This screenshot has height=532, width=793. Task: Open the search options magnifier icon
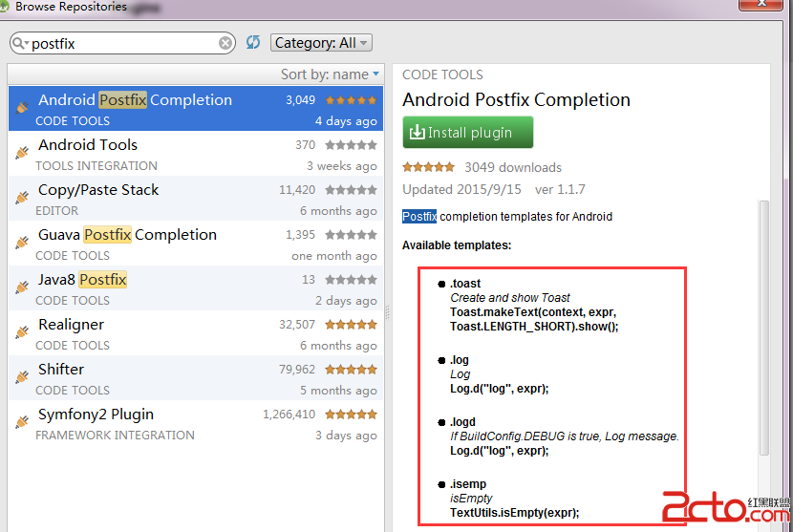pos(19,44)
